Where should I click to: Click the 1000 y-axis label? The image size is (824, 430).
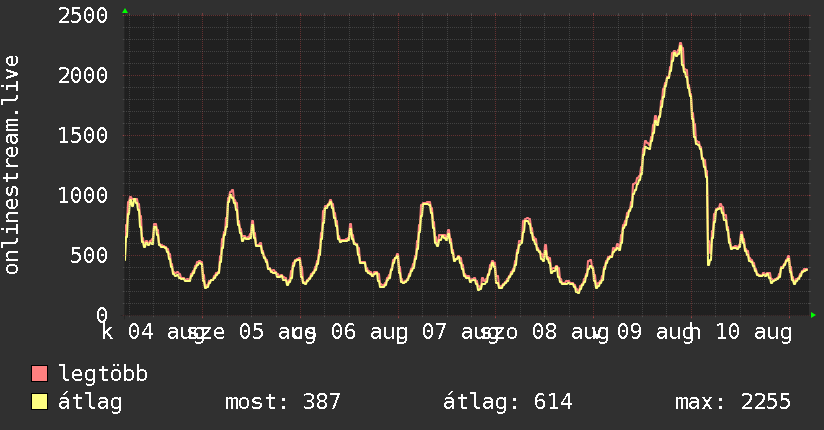[83, 196]
